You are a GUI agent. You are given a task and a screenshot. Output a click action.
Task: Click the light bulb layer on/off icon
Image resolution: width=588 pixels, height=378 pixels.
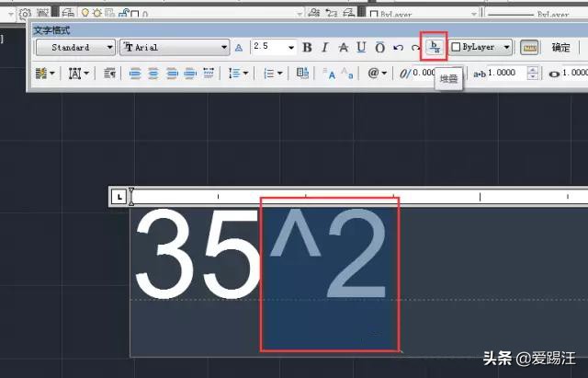pyautogui.click(x=85, y=14)
